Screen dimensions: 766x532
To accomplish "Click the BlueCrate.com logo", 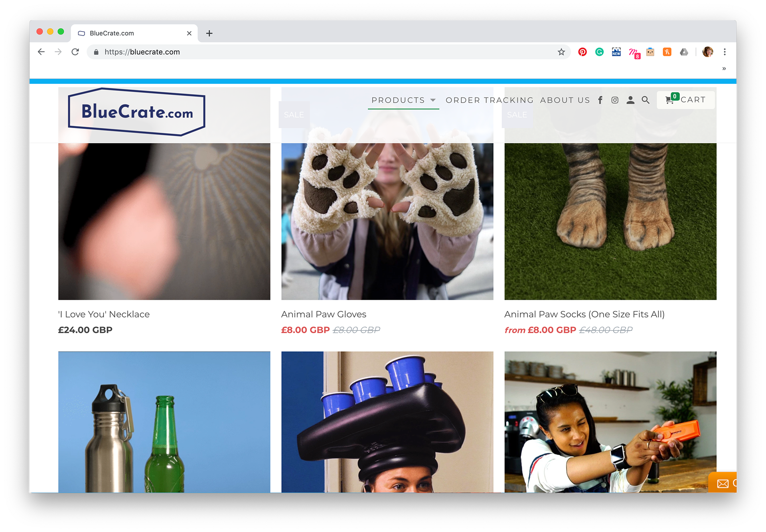I will [x=136, y=112].
